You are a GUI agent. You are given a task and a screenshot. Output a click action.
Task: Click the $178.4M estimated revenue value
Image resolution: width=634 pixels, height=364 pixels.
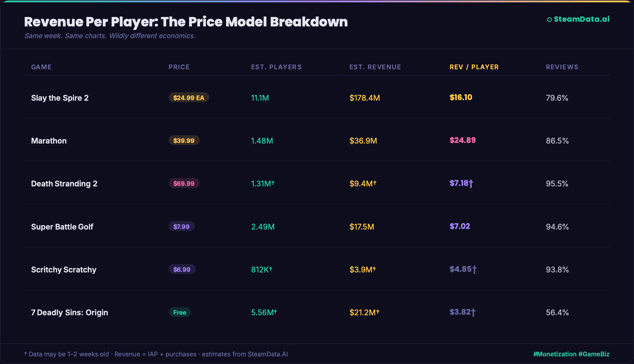(365, 98)
